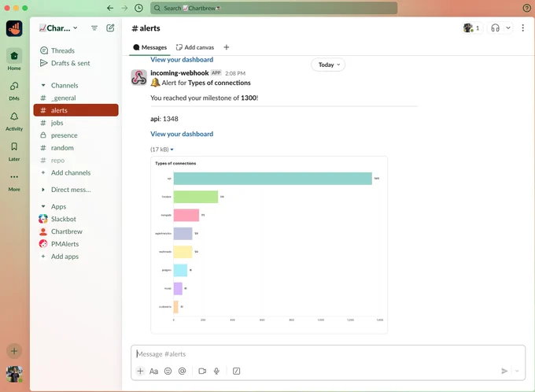The height and width of the screenshot is (392, 535).
Task: Go forward with the right arrow
Action: click(124, 8)
